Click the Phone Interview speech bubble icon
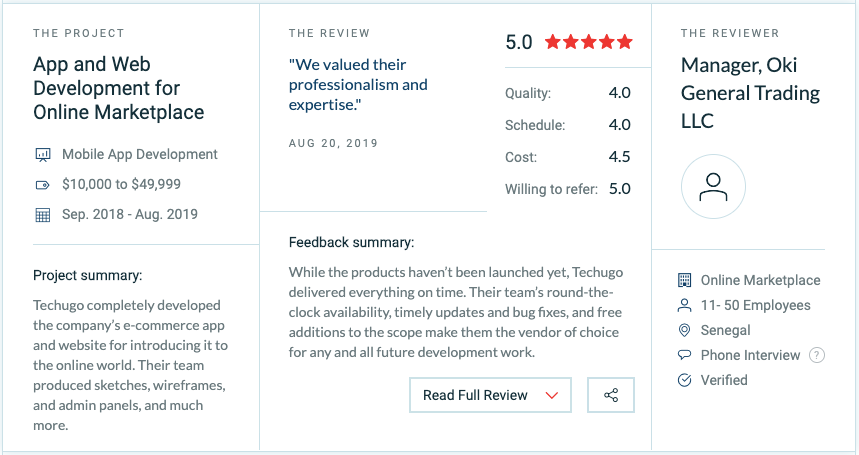 (685, 356)
